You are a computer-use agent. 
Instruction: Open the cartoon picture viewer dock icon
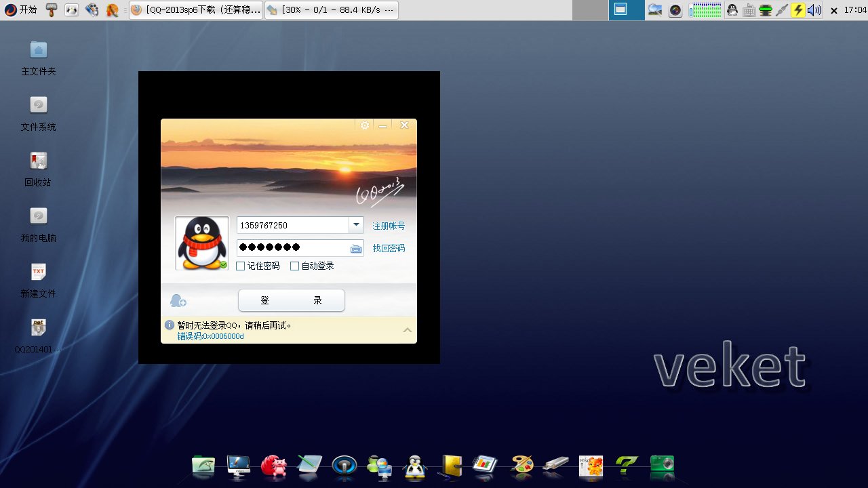591,467
